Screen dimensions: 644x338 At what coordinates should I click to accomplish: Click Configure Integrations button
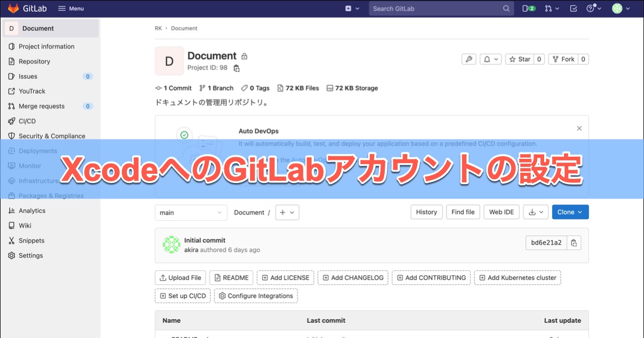[256, 296]
